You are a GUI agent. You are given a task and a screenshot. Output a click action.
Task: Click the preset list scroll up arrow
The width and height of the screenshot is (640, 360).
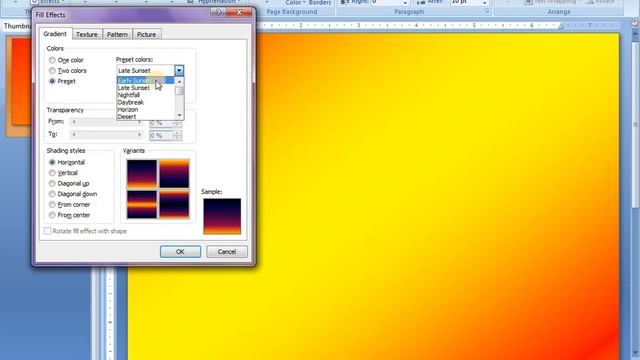179,82
